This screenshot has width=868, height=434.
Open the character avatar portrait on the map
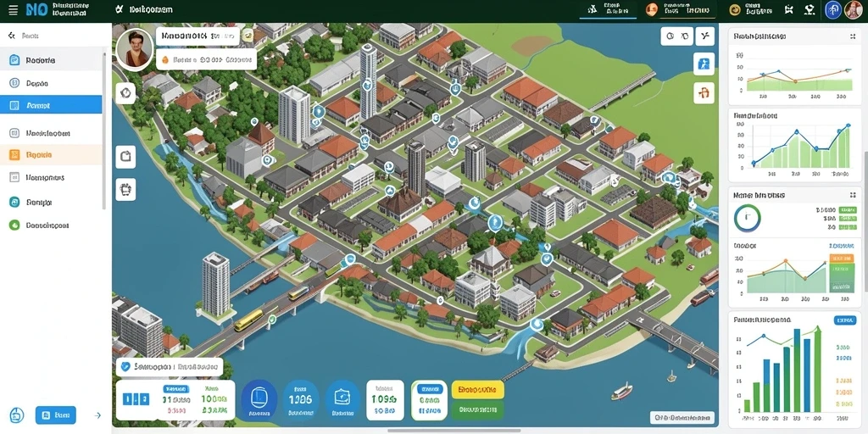click(x=135, y=48)
